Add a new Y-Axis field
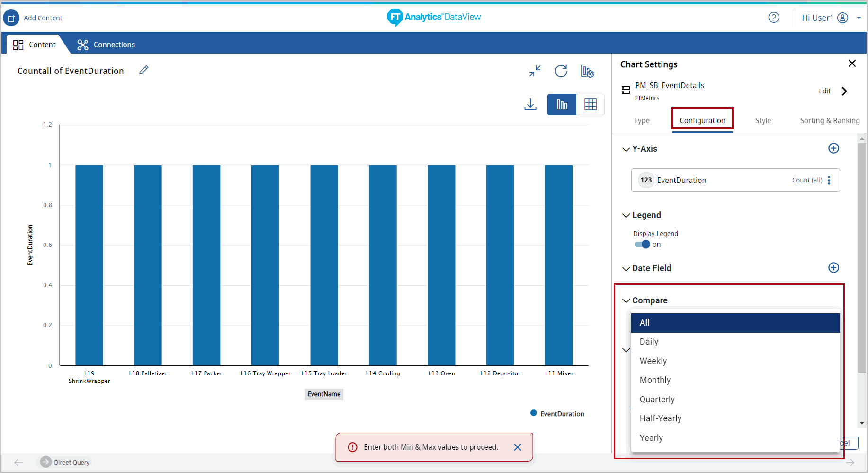Viewport: 868px width, 473px height. tap(833, 148)
